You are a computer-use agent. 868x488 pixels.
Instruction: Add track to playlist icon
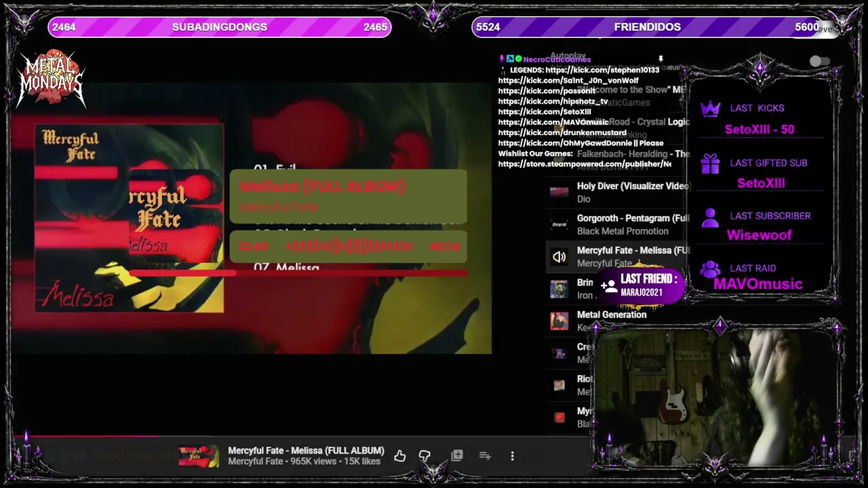pos(485,456)
